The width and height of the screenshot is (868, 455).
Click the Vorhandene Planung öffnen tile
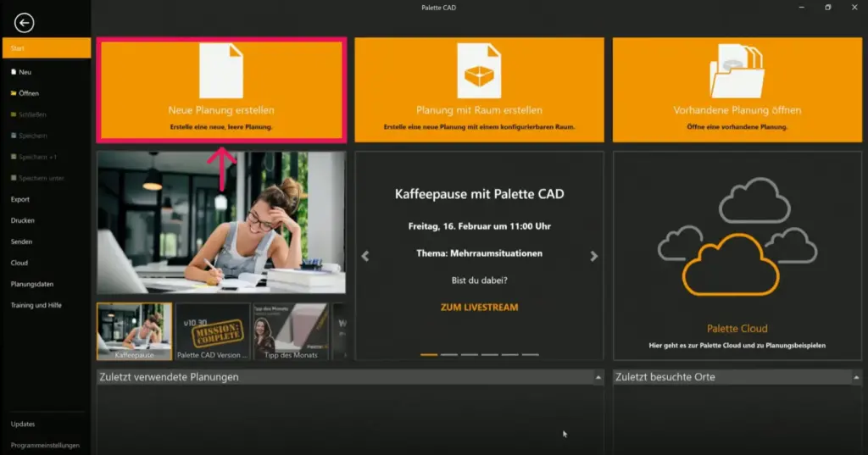click(737, 90)
